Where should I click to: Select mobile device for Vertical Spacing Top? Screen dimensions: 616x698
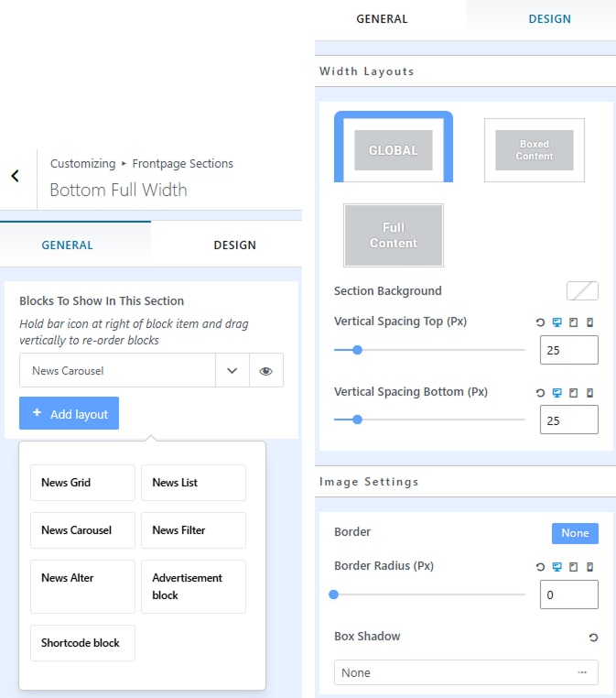[x=589, y=322]
